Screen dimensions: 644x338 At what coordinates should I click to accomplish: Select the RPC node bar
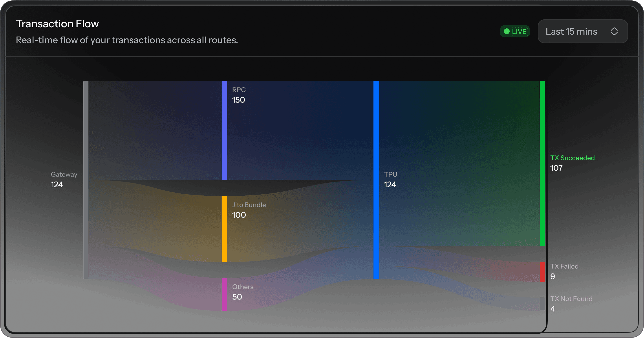pos(224,130)
